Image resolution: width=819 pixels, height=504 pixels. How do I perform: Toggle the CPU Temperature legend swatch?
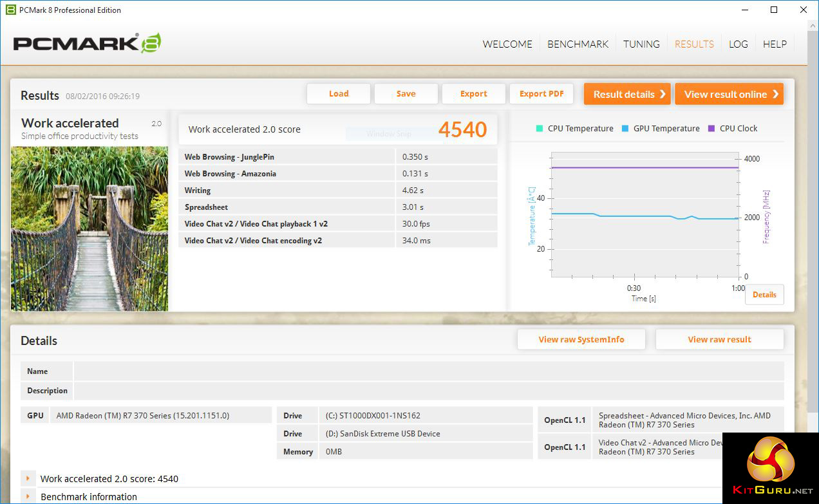click(540, 128)
